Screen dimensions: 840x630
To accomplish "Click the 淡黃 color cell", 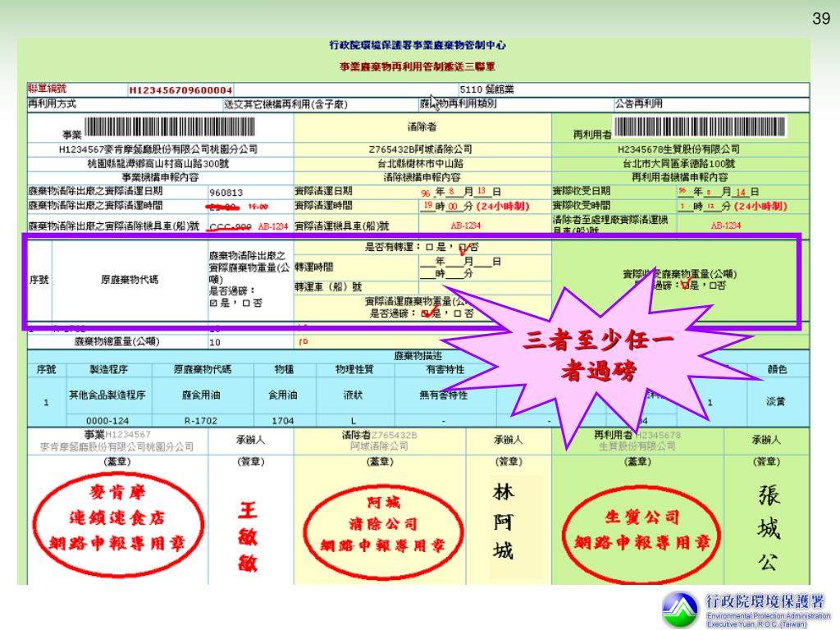I will point(777,401).
